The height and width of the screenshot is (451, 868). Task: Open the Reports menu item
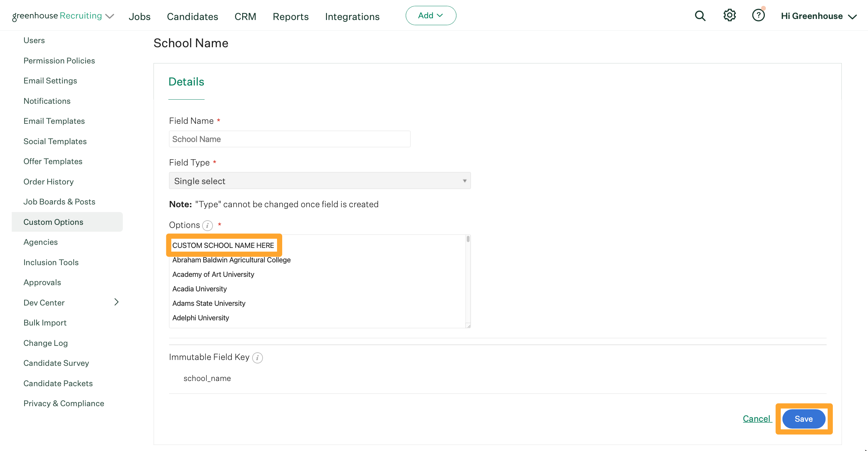pos(290,17)
